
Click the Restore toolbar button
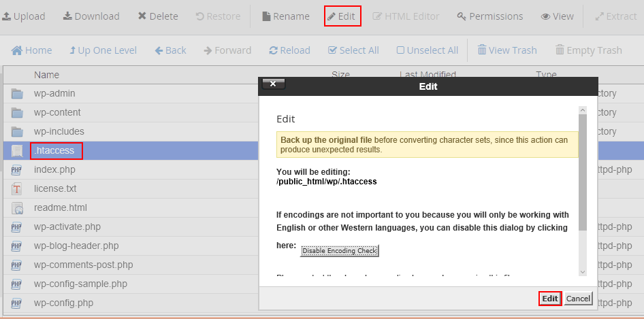click(218, 16)
